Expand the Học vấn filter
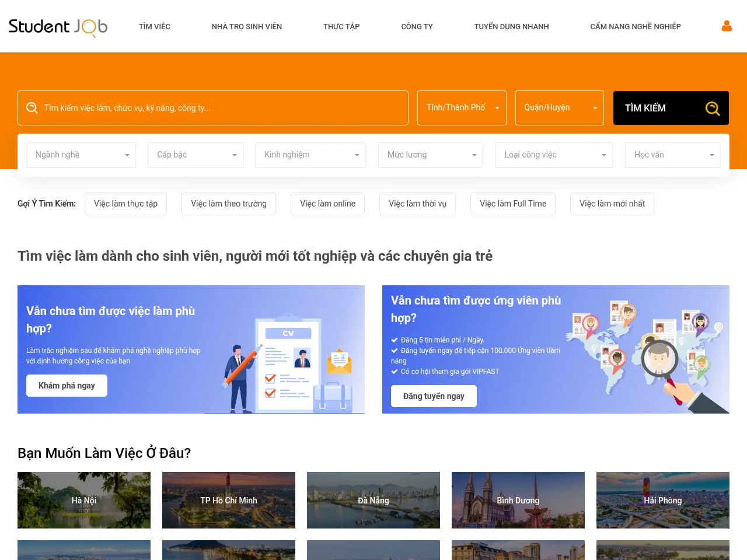The width and height of the screenshot is (747, 560). coord(673,155)
